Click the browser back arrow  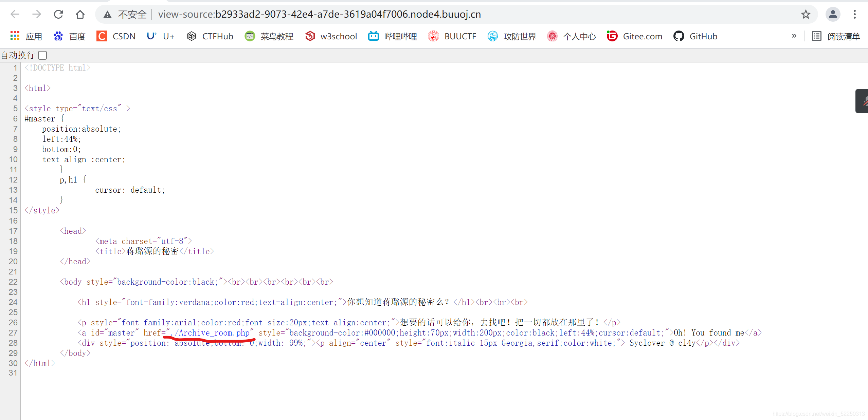(15, 14)
